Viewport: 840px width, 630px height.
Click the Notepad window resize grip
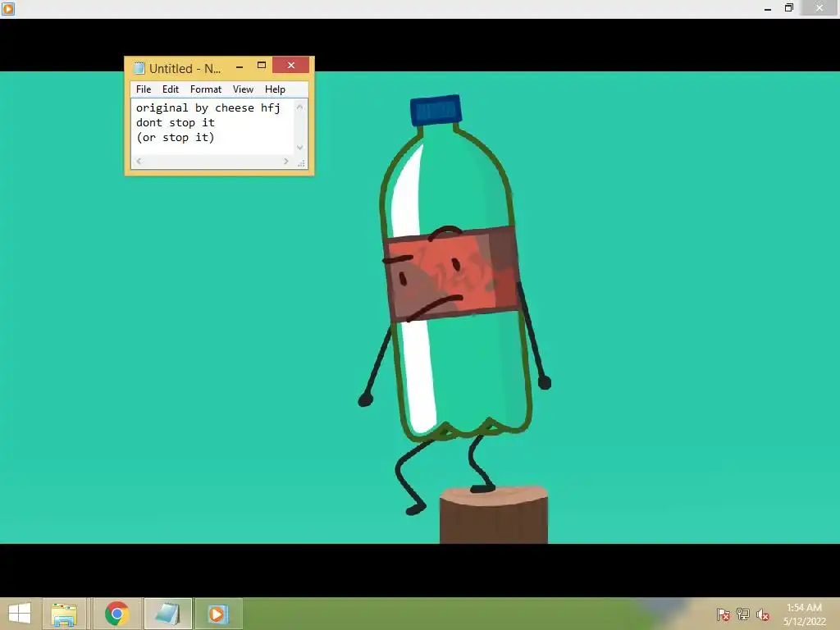click(301, 163)
